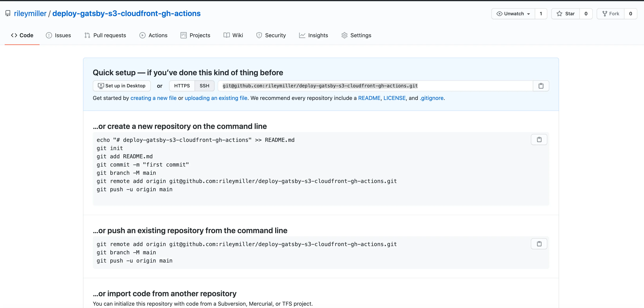Copy the new repository command-line instructions
This screenshot has width=644, height=308.
(539, 139)
